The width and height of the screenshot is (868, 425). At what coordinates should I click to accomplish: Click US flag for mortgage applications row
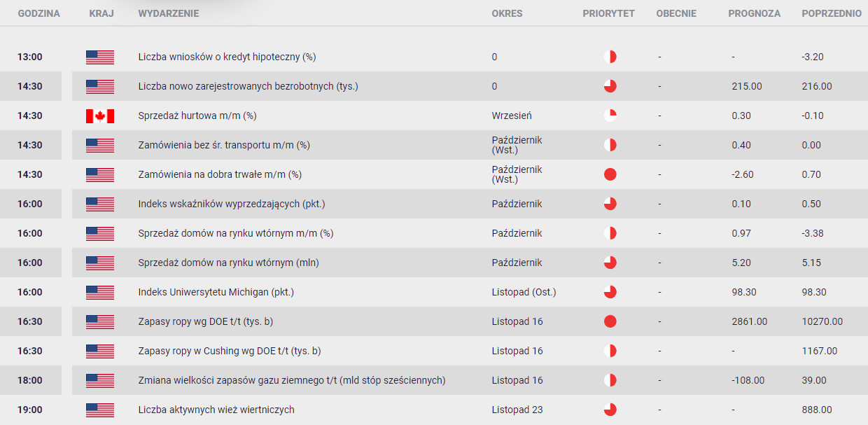pos(100,57)
